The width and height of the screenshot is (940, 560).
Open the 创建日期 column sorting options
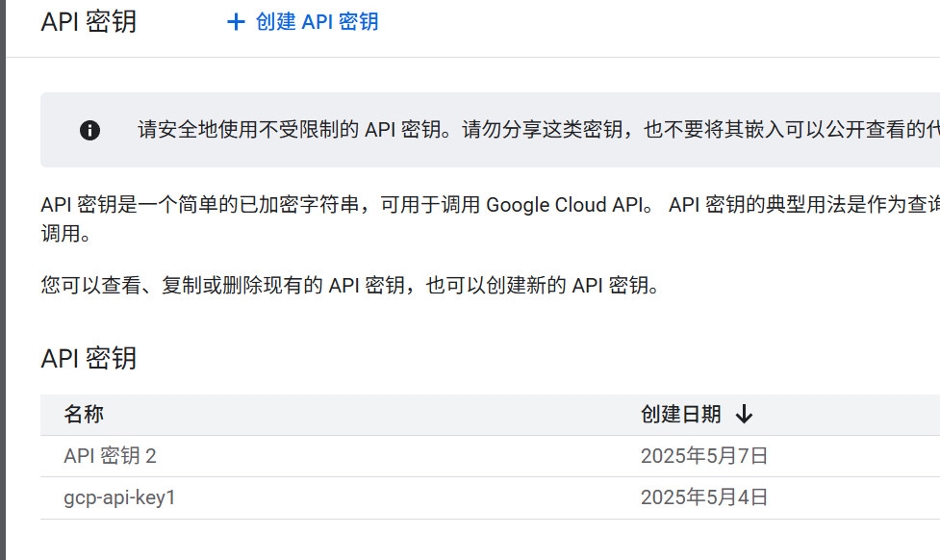(685, 414)
